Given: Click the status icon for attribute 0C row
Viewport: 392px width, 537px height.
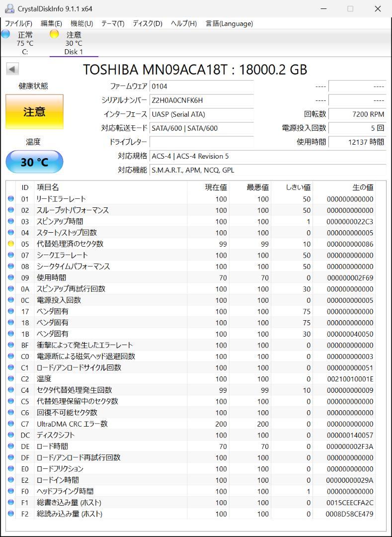Looking at the screenshot, I should 11,300.
